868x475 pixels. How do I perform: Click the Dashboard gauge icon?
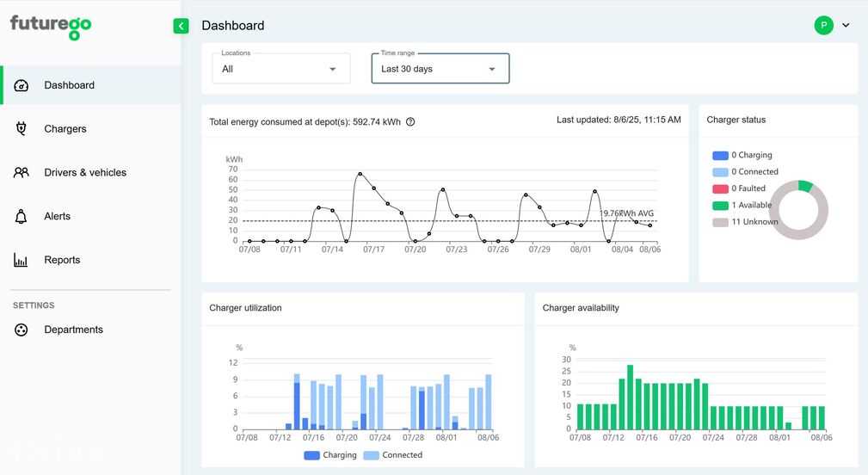[x=22, y=85]
